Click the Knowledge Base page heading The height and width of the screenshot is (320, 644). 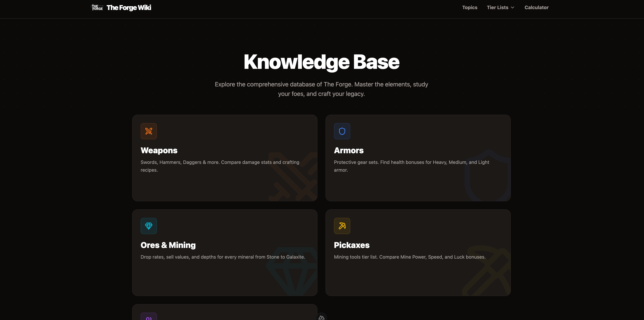pos(321,62)
